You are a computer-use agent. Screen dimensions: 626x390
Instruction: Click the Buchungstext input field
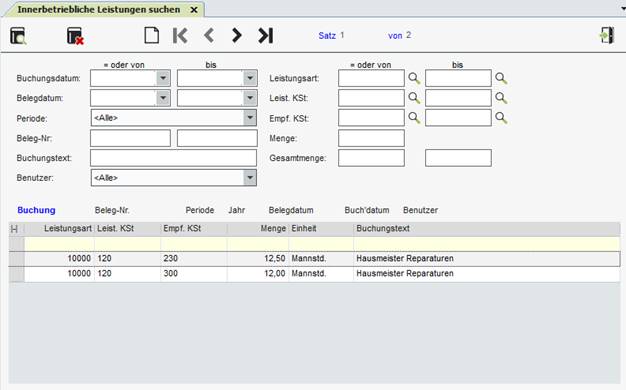[173, 158]
